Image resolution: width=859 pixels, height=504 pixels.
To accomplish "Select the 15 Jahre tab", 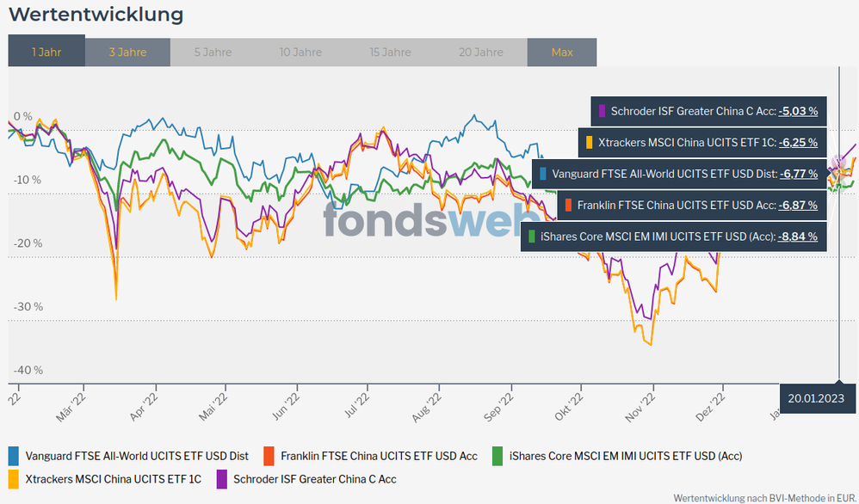I will [390, 52].
